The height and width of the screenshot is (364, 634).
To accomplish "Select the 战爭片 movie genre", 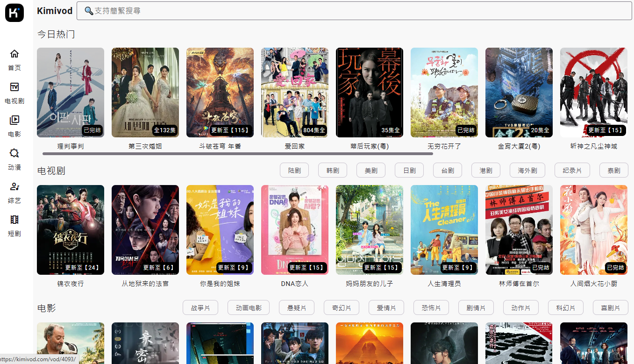I will pyautogui.click(x=200, y=308).
